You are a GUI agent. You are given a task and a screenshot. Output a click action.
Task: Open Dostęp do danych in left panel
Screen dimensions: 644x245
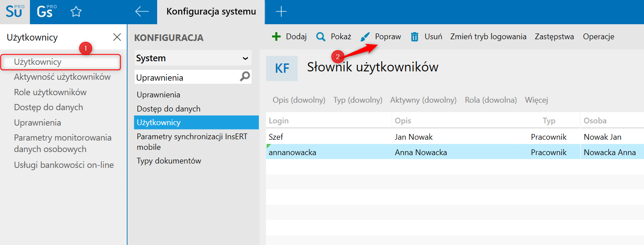click(x=48, y=107)
